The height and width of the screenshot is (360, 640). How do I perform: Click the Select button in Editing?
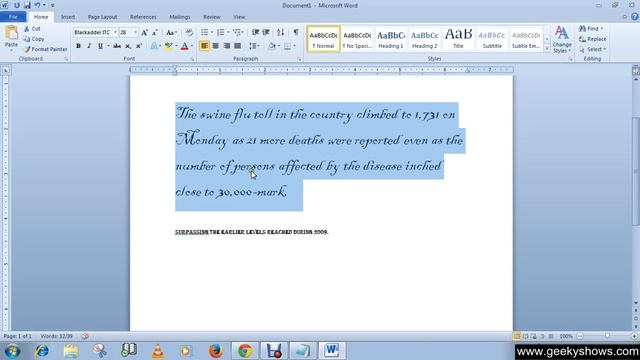pyautogui.click(x=592, y=49)
